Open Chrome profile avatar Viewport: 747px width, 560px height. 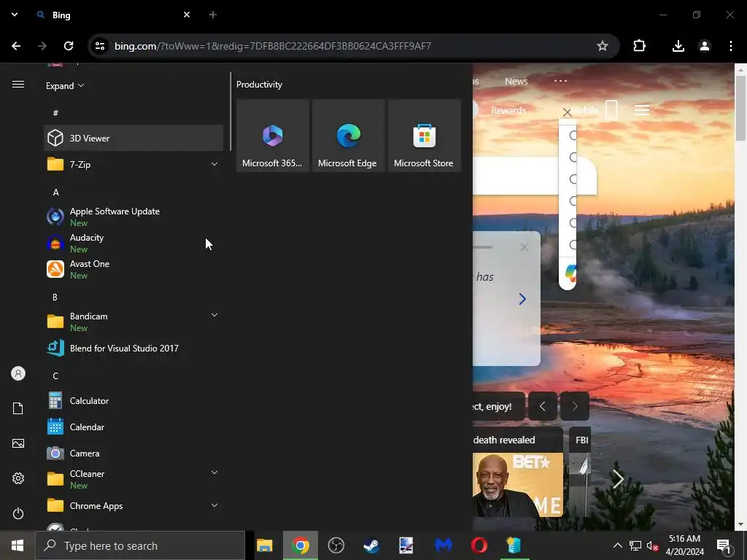(x=704, y=46)
